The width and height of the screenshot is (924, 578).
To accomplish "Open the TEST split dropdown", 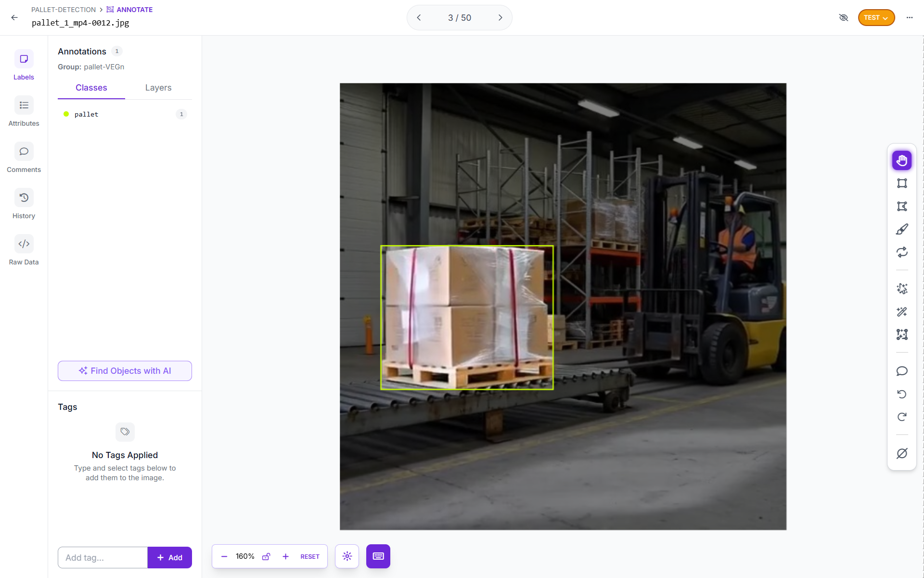I will [x=876, y=18].
